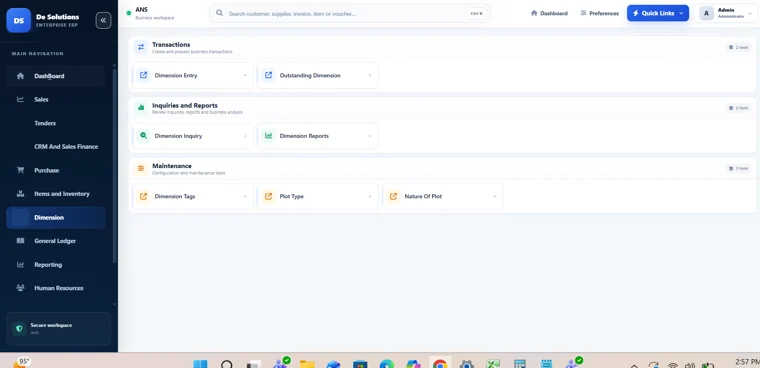Click the Maintenance section sliders icon
The image size is (760, 368).
click(141, 168)
